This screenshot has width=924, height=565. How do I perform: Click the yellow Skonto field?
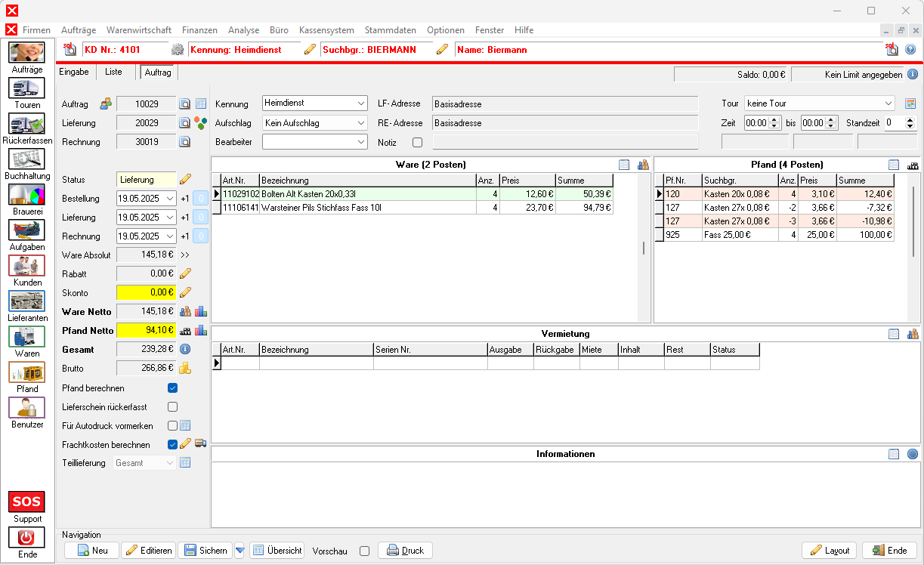[x=147, y=292]
